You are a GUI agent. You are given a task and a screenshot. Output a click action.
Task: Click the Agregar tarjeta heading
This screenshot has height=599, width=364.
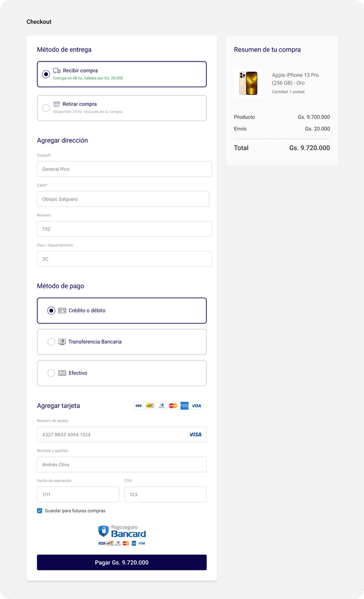[58, 406]
